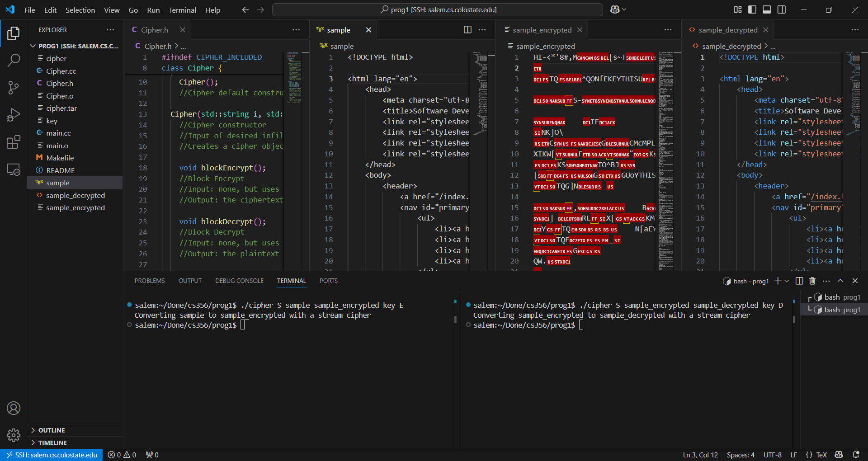Open the Source Control view
The height and width of the screenshot is (461, 868).
[x=14, y=88]
